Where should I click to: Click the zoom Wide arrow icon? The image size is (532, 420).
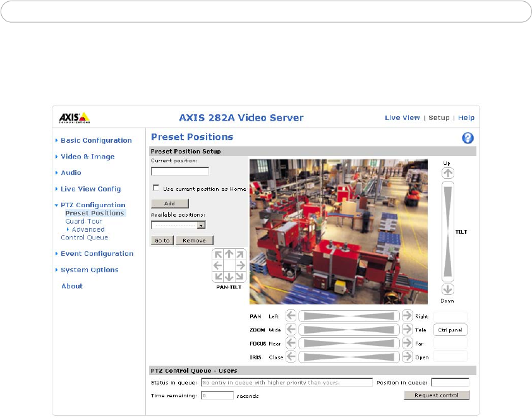point(291,330)
